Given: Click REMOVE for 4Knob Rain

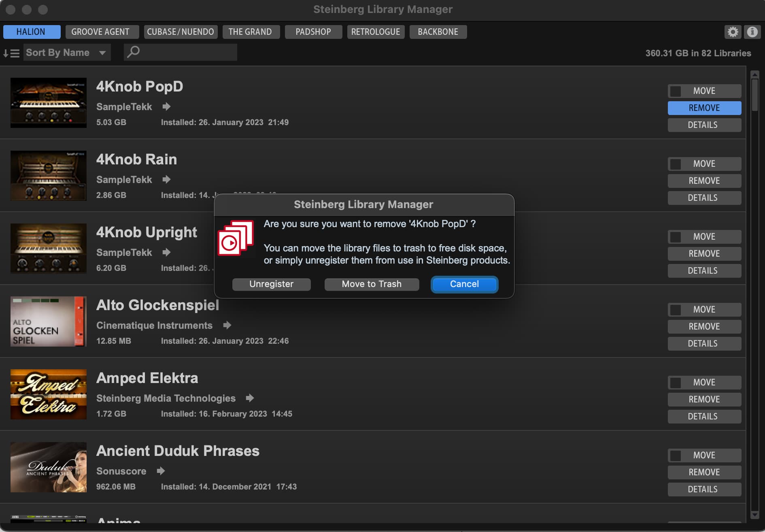Looking at the screenshot, I should click(704, 181).
